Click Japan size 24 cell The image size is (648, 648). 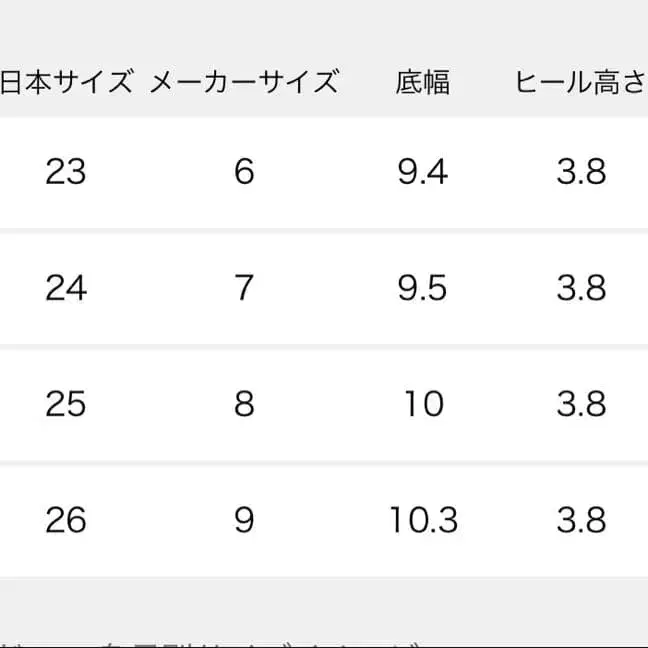pos(66,289)
